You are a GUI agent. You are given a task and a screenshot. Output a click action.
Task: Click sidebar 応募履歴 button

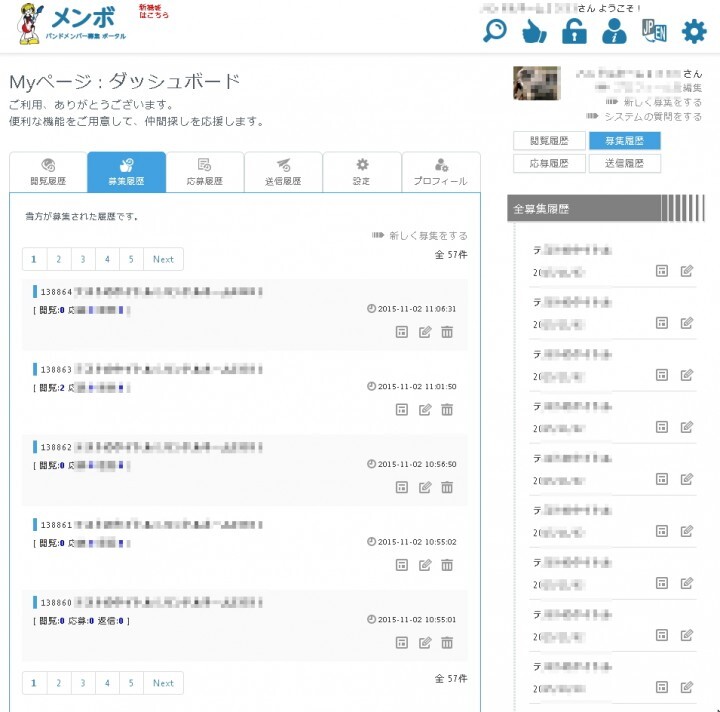549,163
